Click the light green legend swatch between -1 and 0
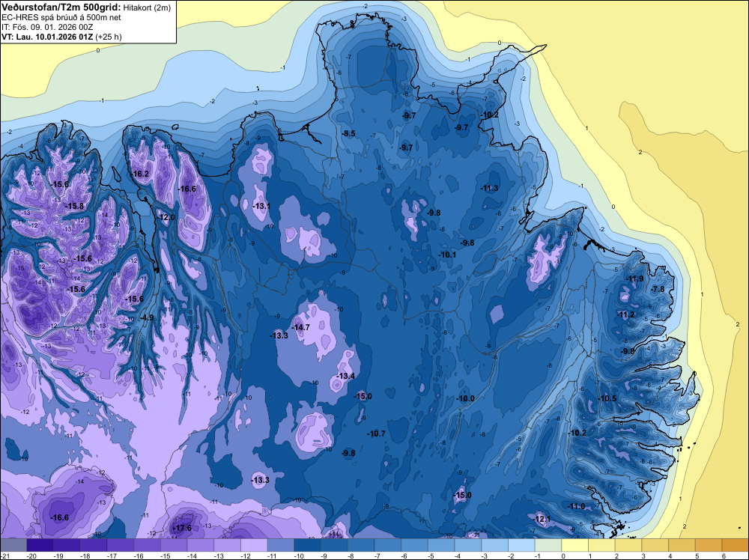Viewport: 749px width, 560px height. coord(548,545)
